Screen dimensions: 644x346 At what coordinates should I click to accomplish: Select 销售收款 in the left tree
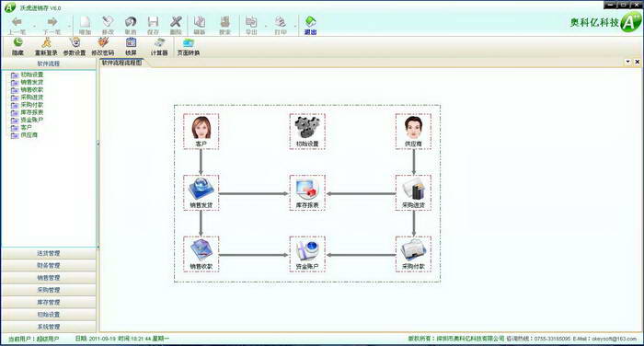(32, 89)
